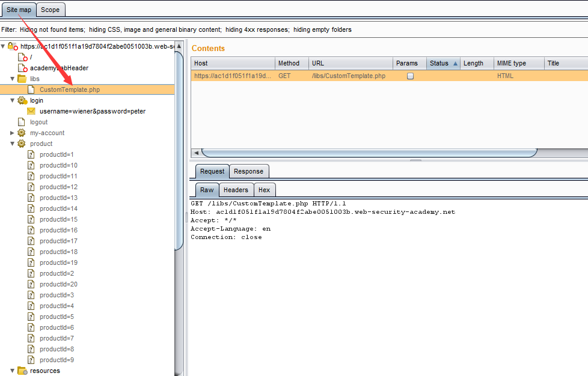Switch to the Scope tab

51,10
